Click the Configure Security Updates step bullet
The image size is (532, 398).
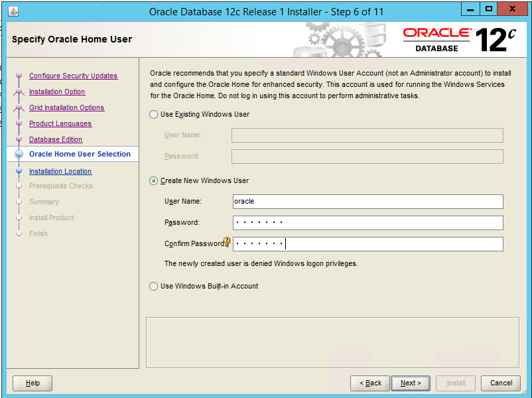tap(19, 76)
